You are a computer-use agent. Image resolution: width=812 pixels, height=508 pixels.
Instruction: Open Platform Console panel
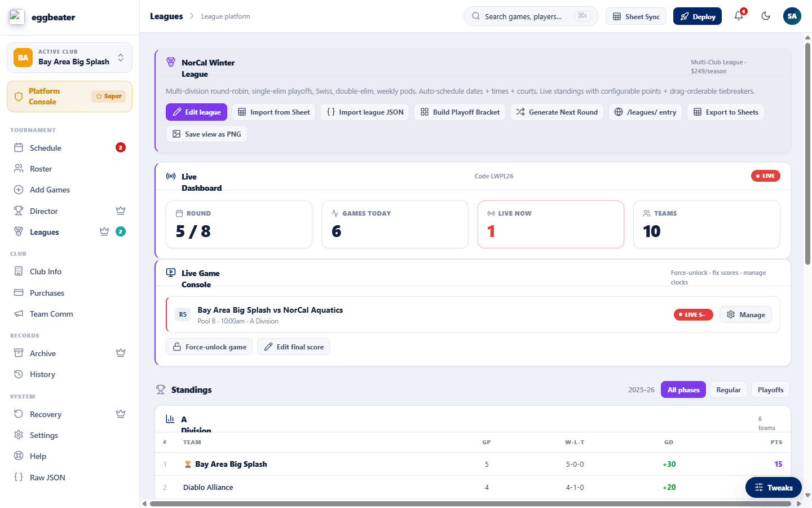point(69,97)
